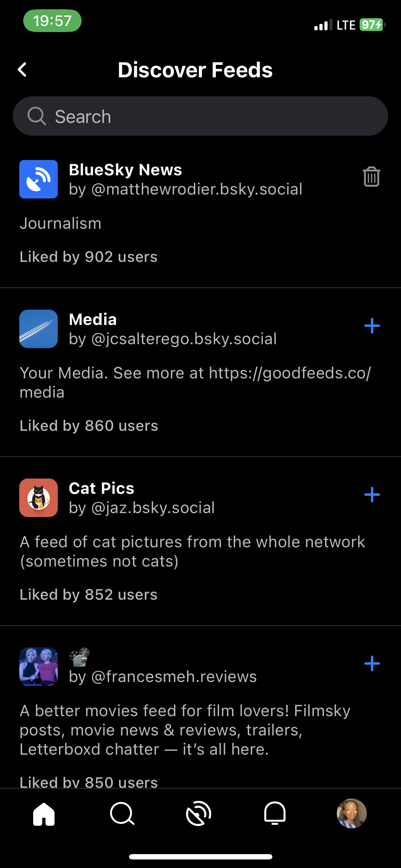Image resolution: width=401 pixels, height=868 pixels.
Task: Open the BlueSky News feed avatar
Action: pos(38,179)
